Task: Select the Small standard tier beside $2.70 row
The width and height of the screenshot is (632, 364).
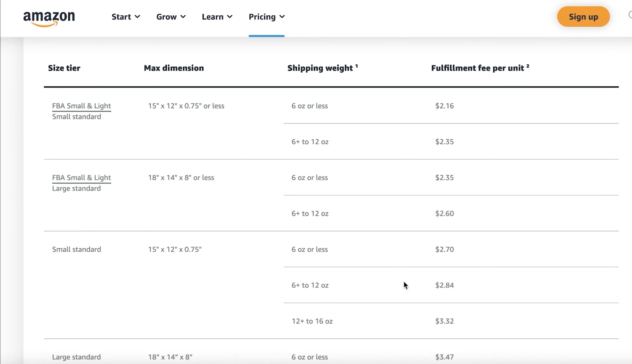Action: [76, 249]
